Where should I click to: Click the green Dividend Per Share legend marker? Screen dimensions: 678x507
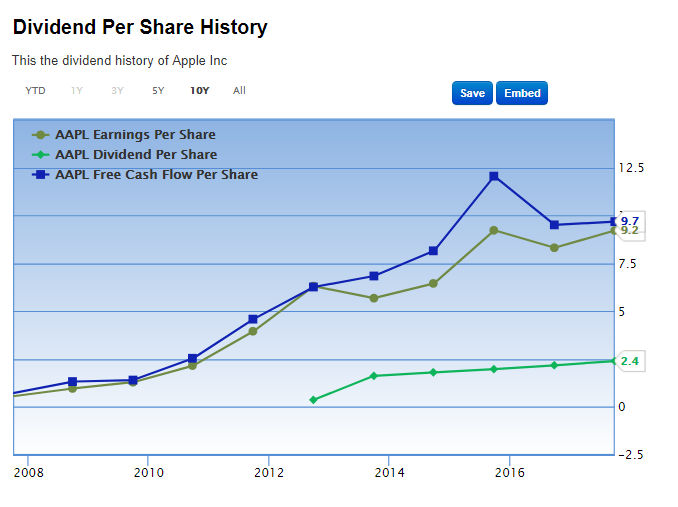click(x=40, y=155)
